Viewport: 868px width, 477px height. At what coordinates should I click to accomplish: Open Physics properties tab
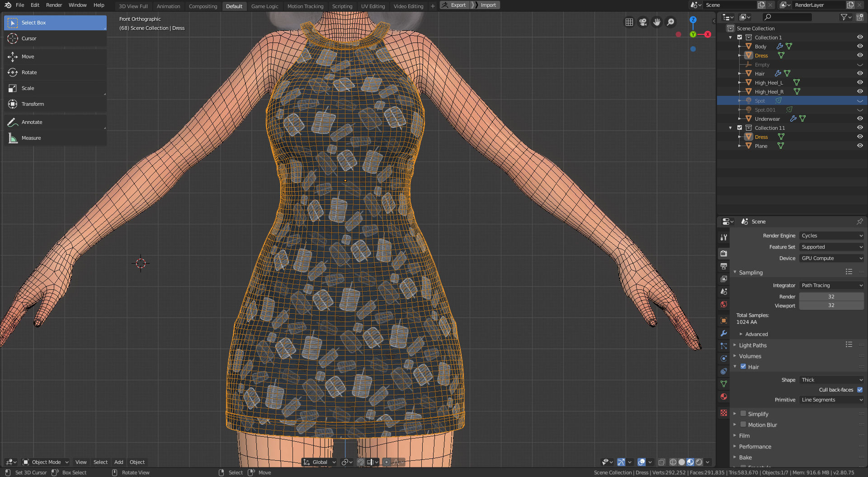[x=724, y=359]
